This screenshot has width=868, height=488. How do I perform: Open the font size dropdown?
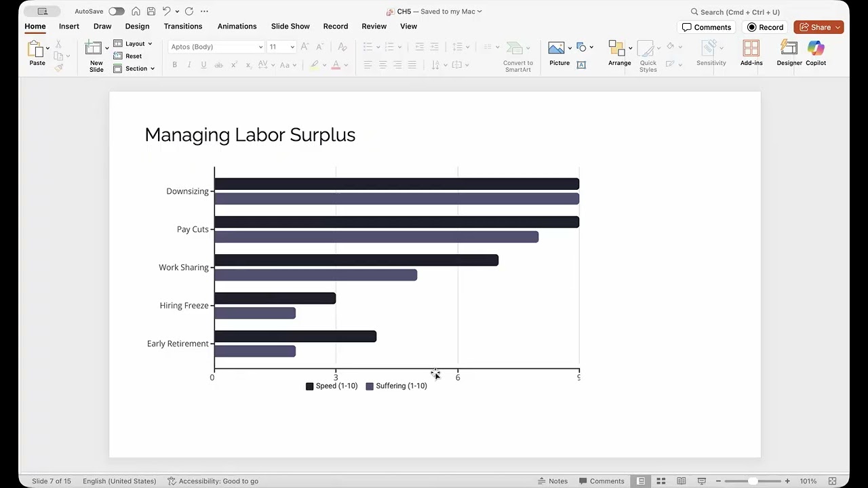click(x=292, y=47)
